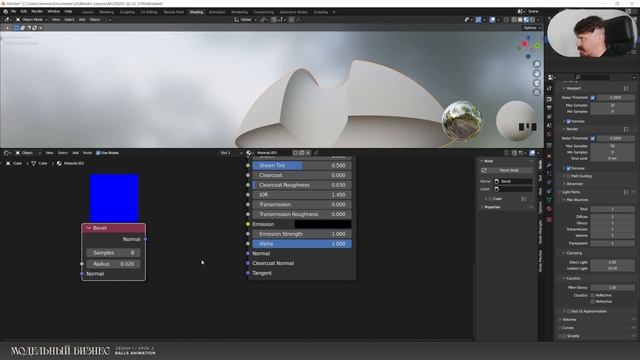Click node editor overlay icon

click(532, 153)
